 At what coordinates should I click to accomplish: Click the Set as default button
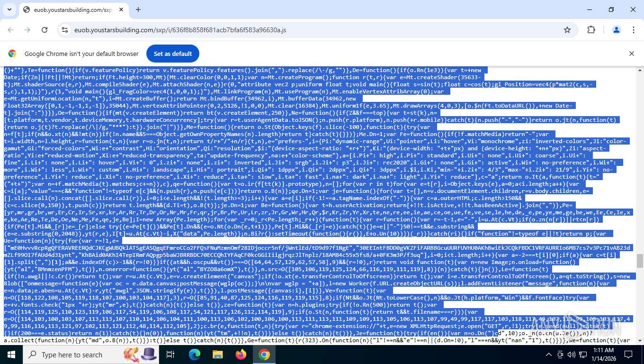(172, 54)
